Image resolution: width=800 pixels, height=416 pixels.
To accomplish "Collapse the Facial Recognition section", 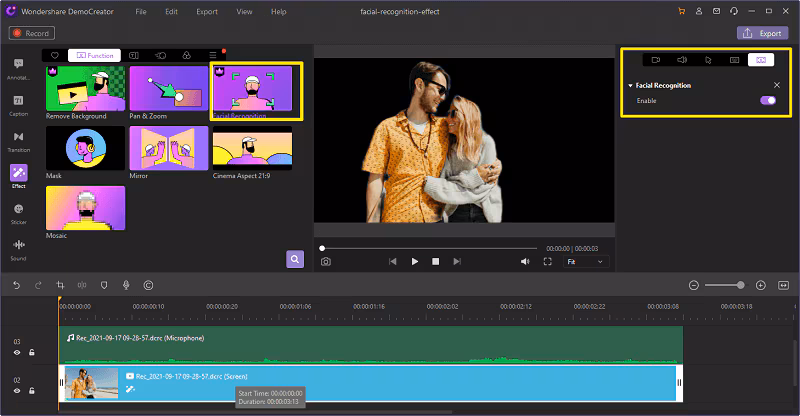I will (x=631, y=86).
